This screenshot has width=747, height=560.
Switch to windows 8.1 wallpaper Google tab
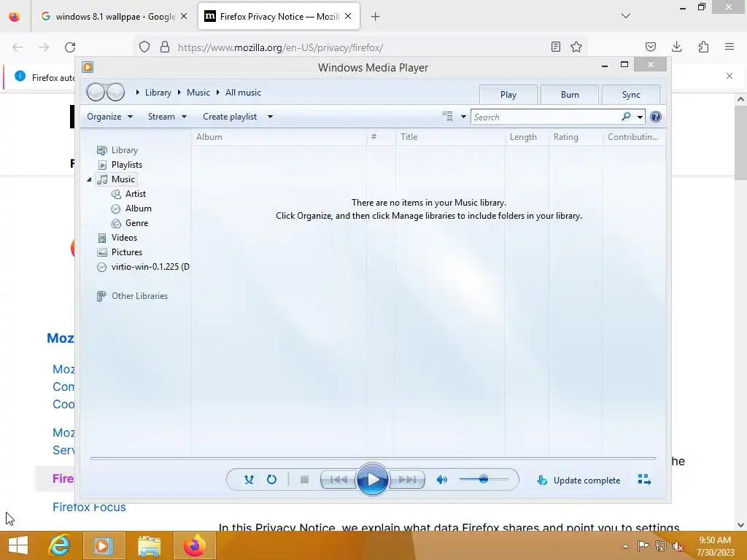coord(115,17)
